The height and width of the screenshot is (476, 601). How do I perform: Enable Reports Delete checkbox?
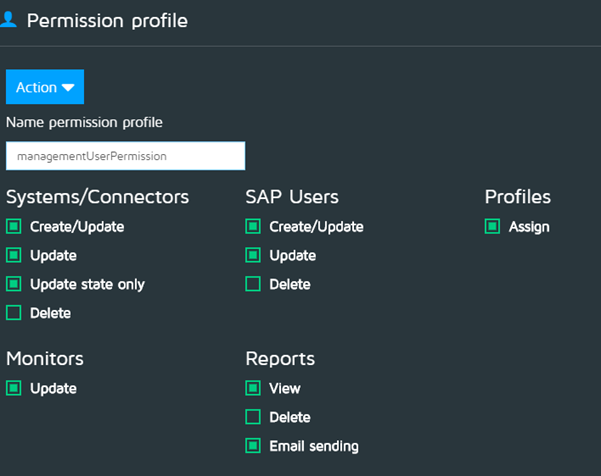[253, 417]
